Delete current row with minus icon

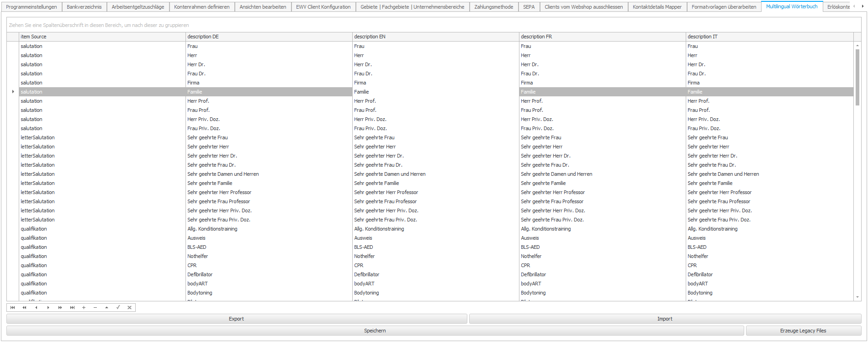tap(95, 308)
